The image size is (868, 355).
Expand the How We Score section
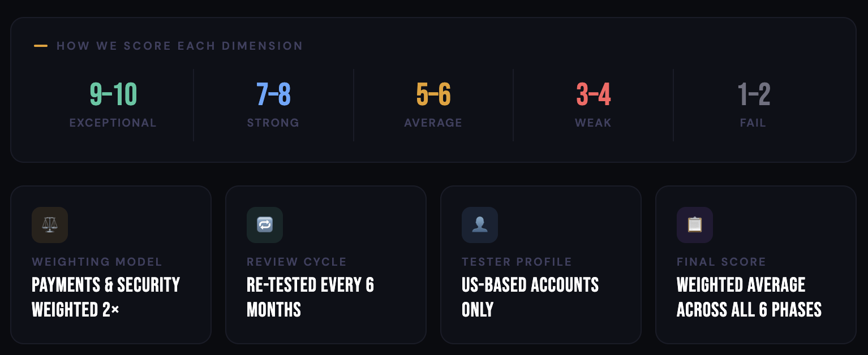(179, 46)
